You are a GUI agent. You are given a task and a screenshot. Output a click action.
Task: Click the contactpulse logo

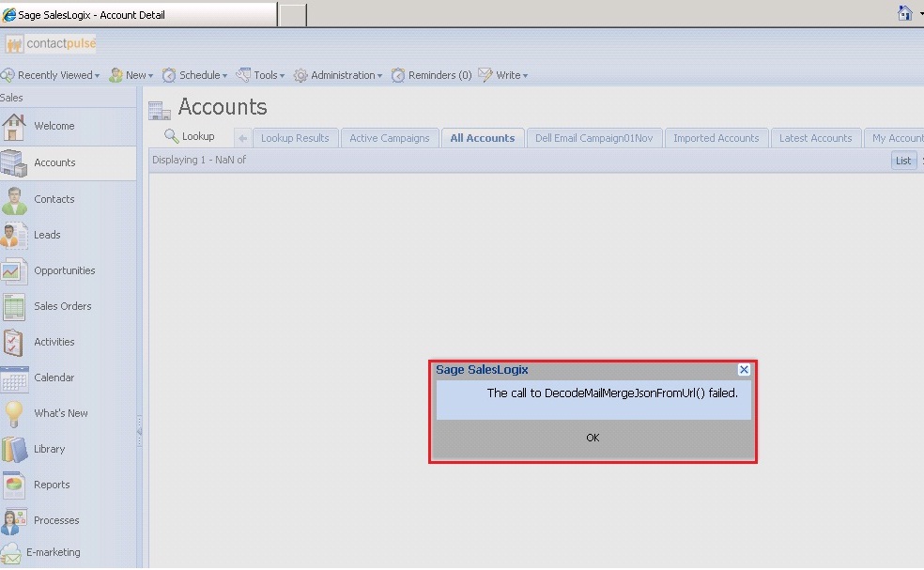51,43
